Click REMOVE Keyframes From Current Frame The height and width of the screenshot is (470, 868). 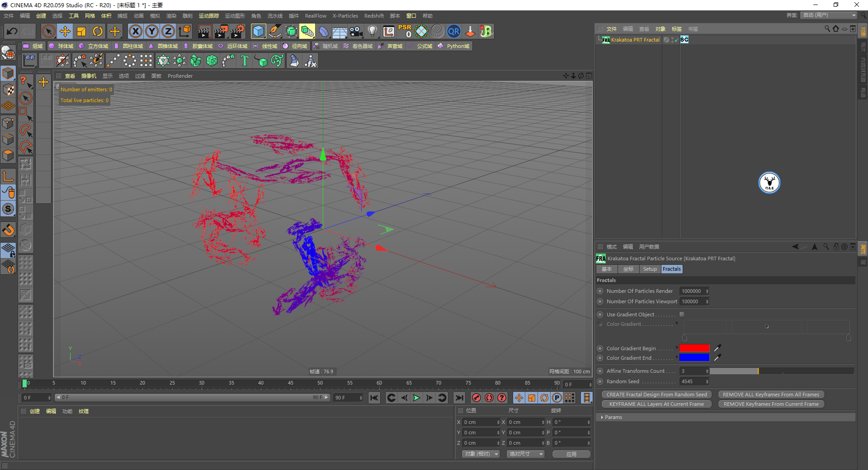click(771, 404)
